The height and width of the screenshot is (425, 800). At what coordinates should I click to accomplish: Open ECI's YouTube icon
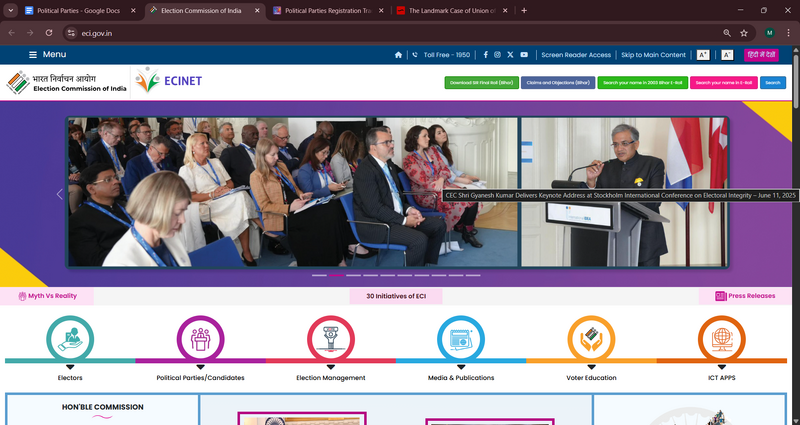[524, 55]
